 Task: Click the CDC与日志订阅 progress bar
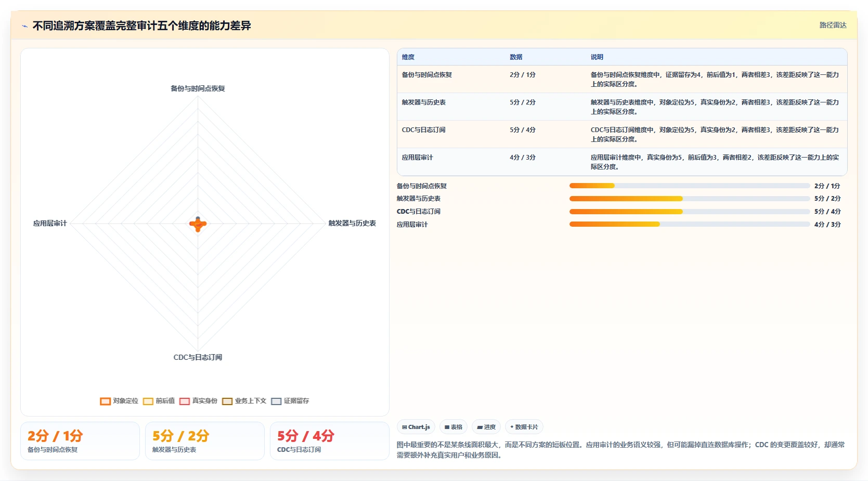690,212
